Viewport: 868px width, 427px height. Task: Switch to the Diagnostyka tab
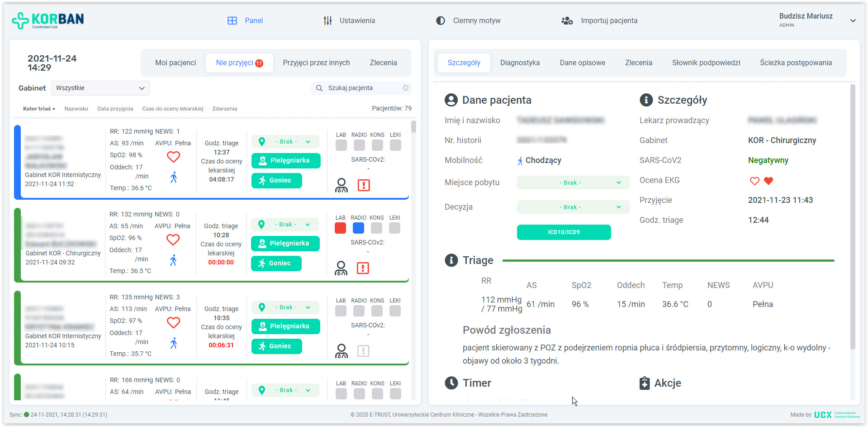click(520, 63)
